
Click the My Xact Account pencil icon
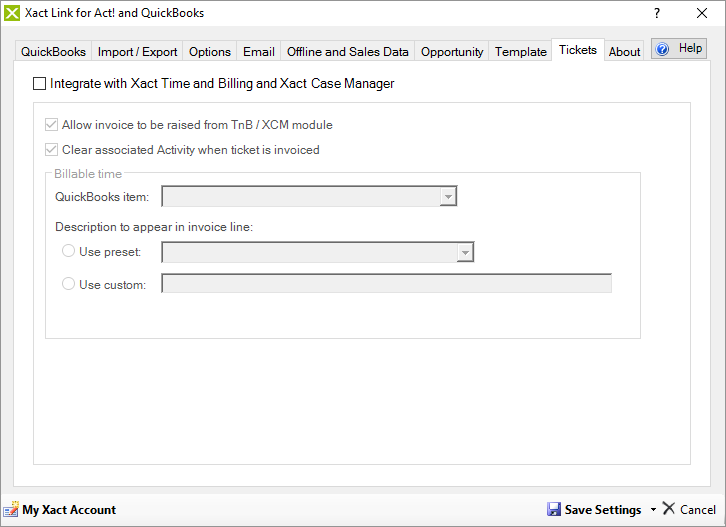(11, 509)
